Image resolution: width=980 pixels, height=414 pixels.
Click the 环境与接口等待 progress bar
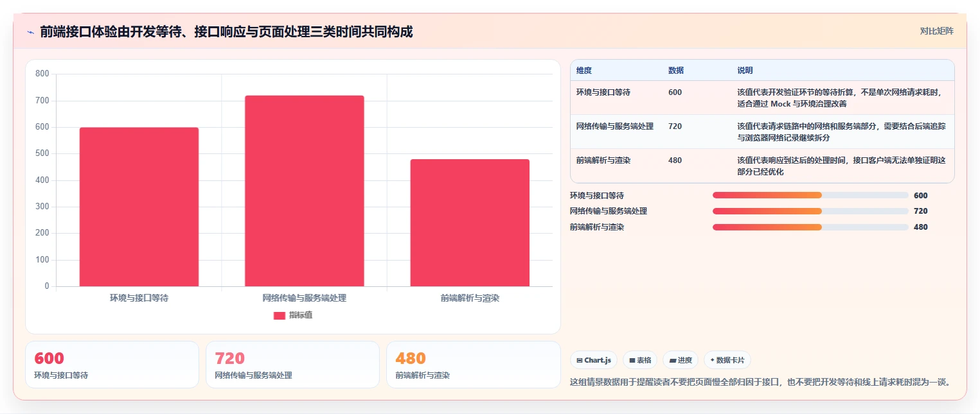810,195
